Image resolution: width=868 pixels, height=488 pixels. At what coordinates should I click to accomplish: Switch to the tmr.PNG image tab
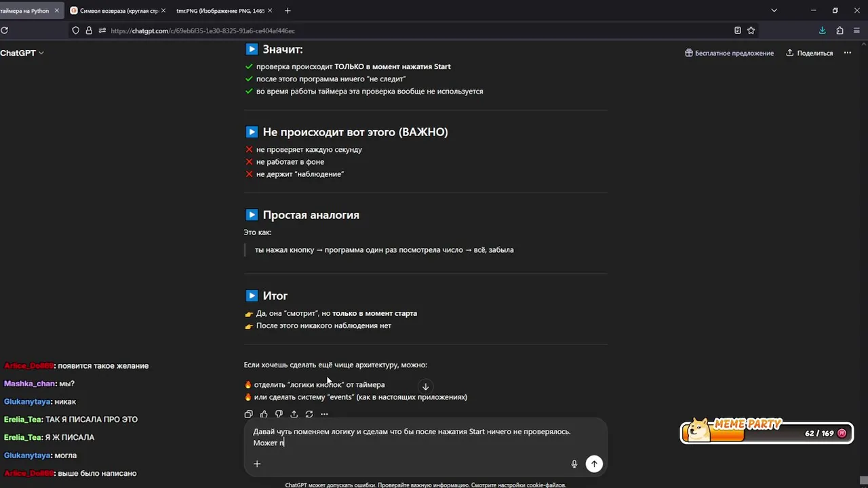220,11
